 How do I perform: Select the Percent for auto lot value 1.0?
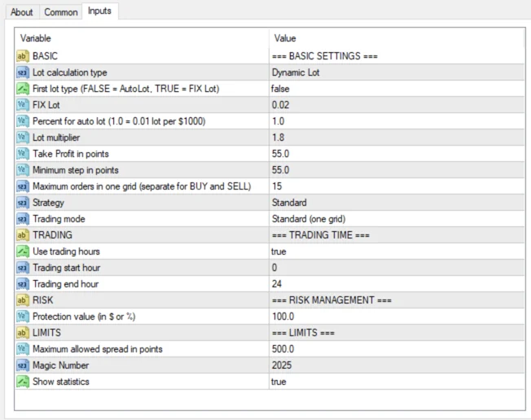397,121
